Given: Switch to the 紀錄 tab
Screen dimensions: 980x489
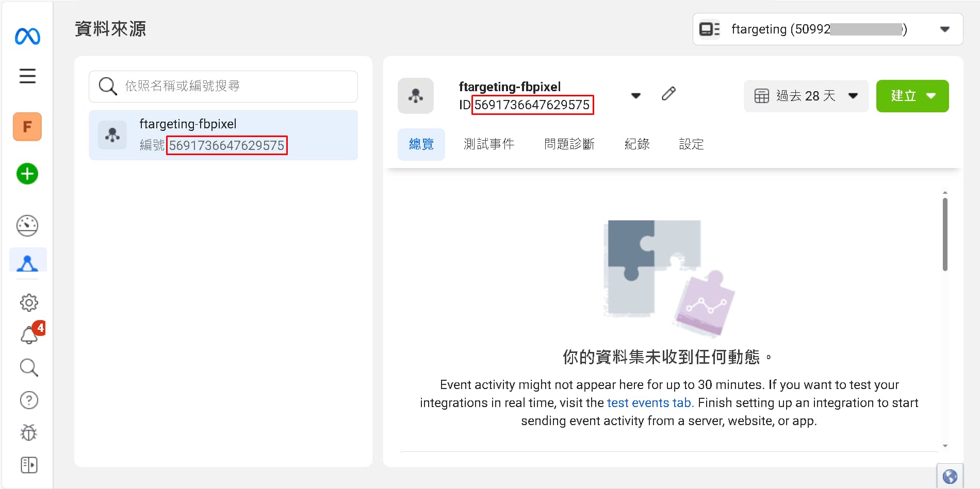Looking at the screenshot, I should [637, 144].
